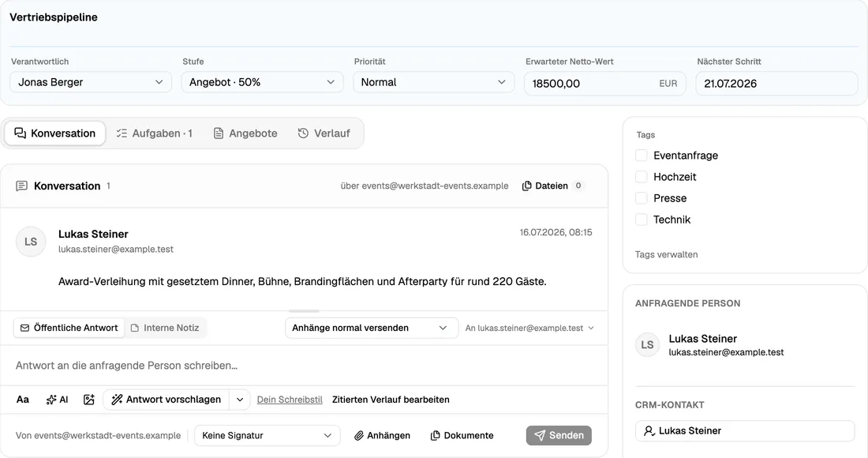Open Dokumente picker from reply footer
The width and height of the screenshot is (868, 458).
462,435
